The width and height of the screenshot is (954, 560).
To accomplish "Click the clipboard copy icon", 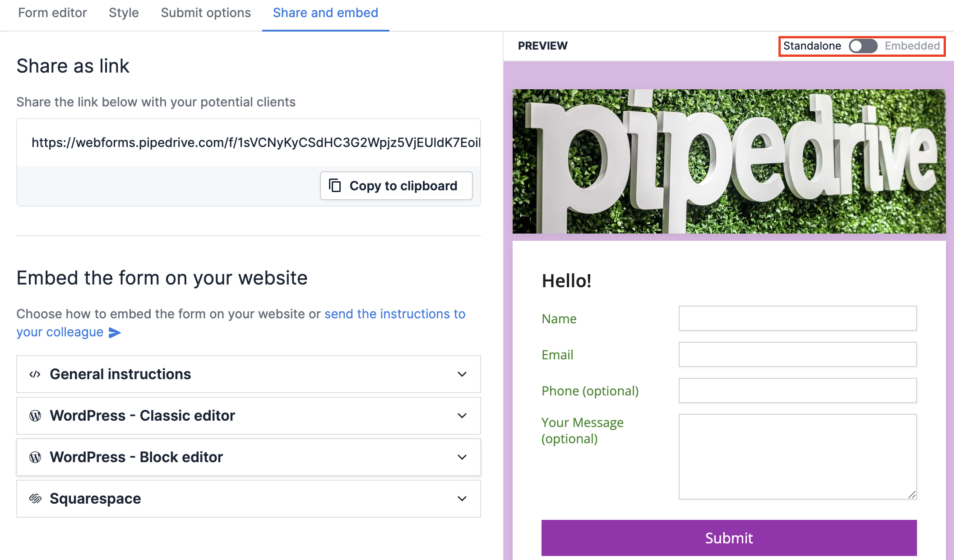I will [335, 186].
